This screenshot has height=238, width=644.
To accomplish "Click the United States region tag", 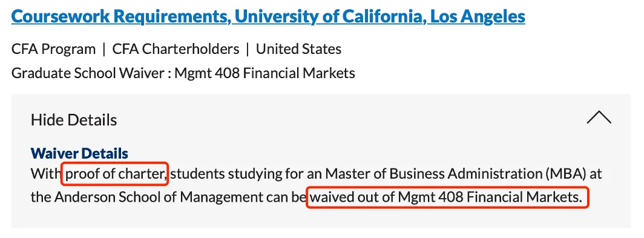I will coord(298,49).
